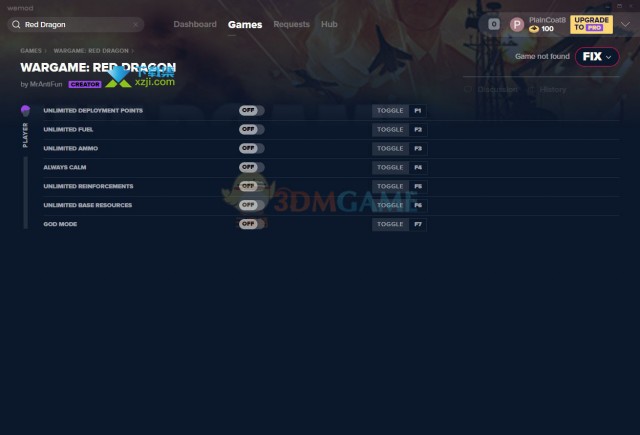This screenshot has width=640, height=435.
Task: Edit F7 hotkey for God Mode
Action: [x=418, y=224]
